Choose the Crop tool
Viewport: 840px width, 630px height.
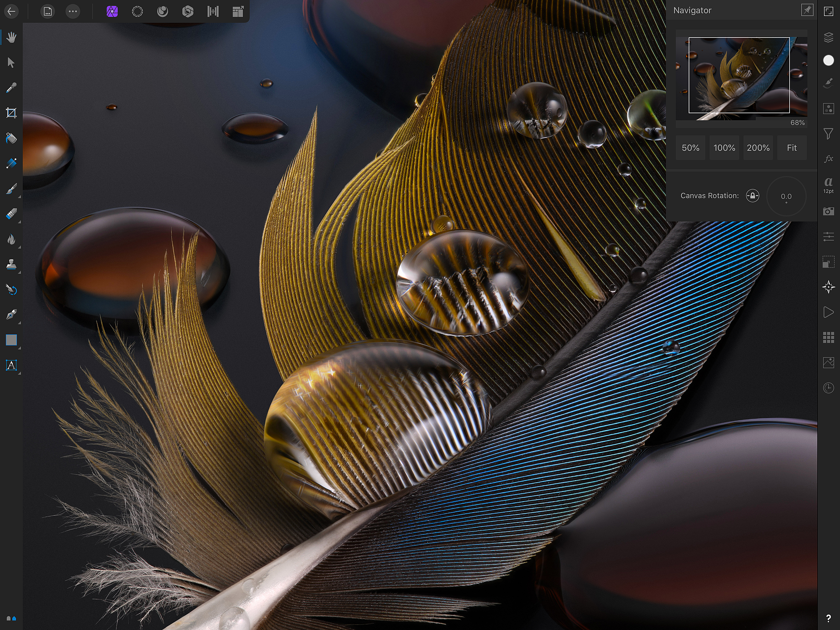tap(11, 113)
